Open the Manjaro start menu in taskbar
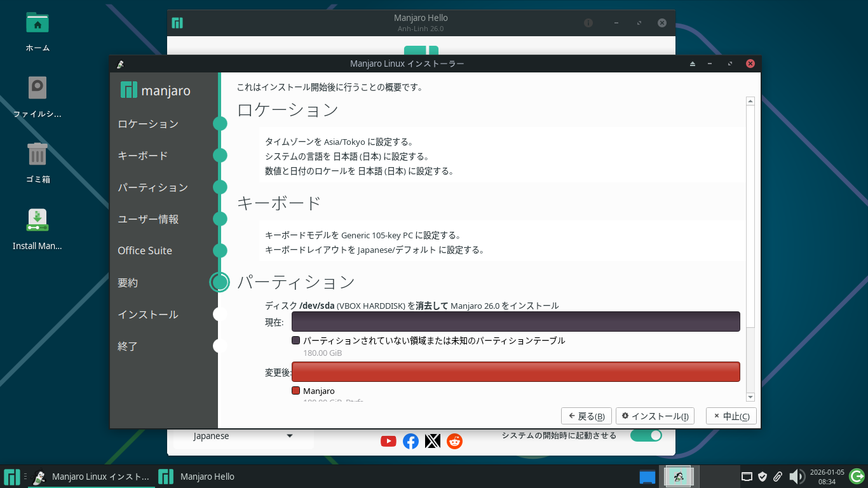The image size is (868, 488). coord(11,477)
